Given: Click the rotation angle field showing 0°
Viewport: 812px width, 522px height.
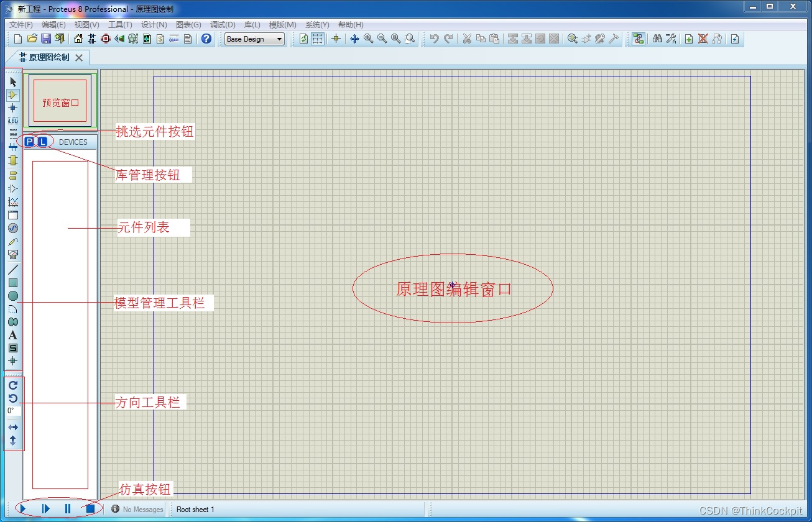Looking at the screenshot, I should (x=14, y=411).
